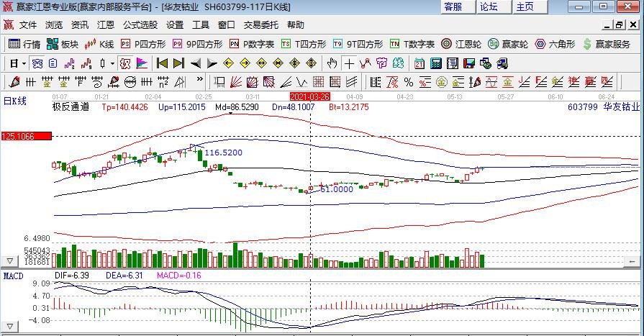The width and height of the screenshot is (644, 336).
Task: Open the 帮助 menu
Action: coord(296,25)
